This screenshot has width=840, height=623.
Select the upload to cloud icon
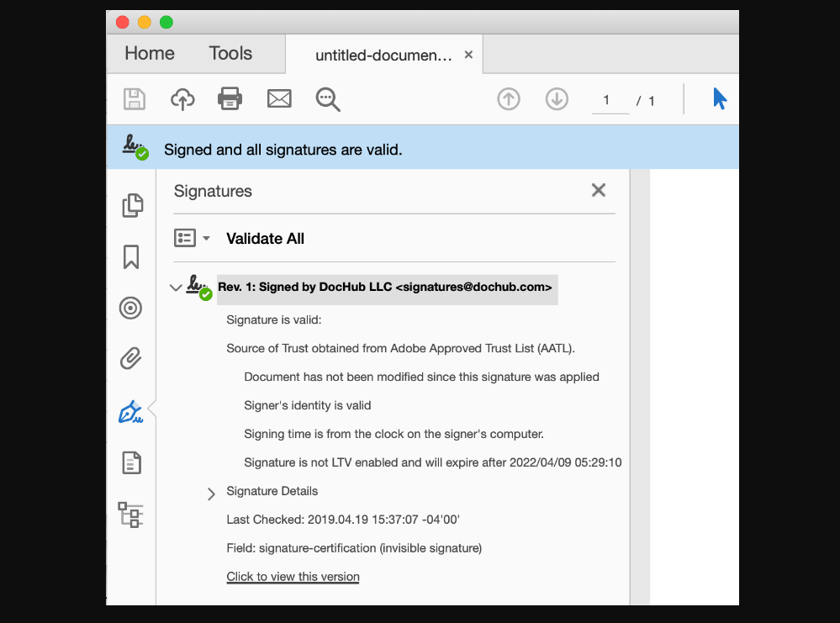coord(182,98)
